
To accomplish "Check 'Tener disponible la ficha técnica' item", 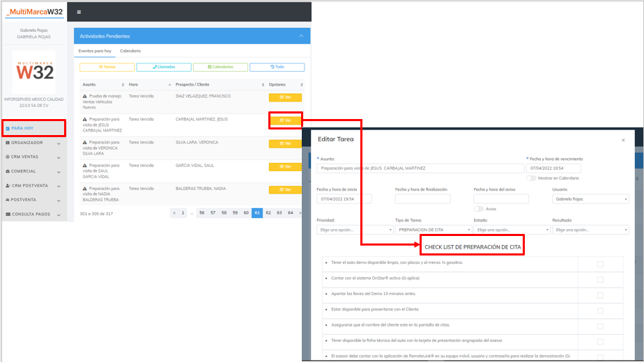I will [x=600, y=342].
